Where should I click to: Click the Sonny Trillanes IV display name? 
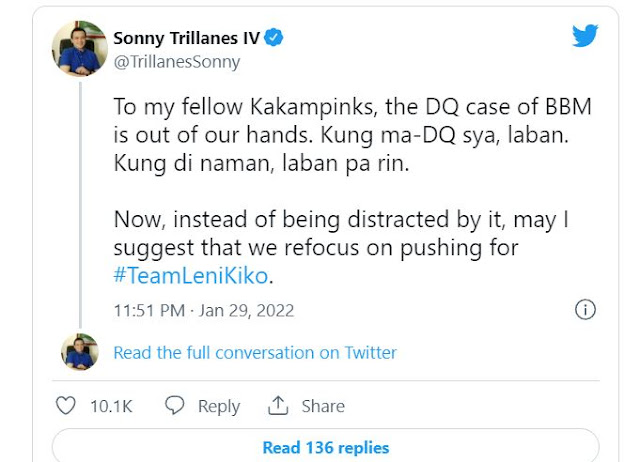click(186, 38)
